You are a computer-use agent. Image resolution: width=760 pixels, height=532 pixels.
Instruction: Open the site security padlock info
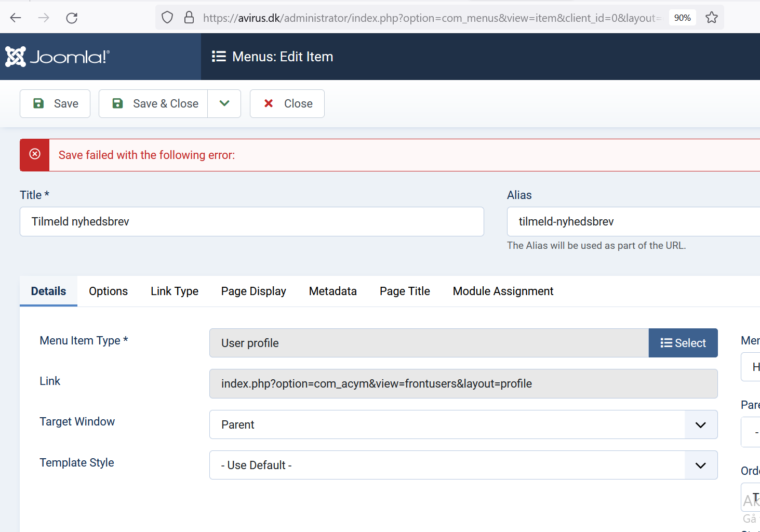[x=189, y=18]
